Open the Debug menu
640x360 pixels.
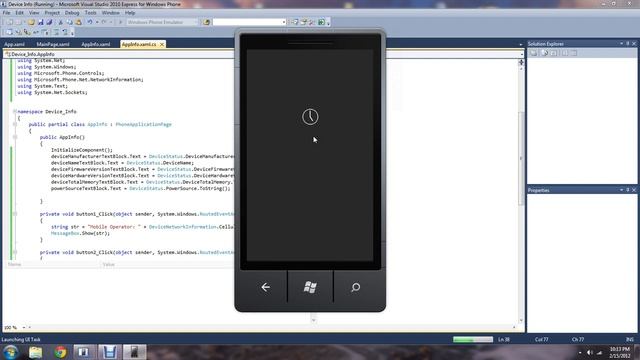point(72,13)
